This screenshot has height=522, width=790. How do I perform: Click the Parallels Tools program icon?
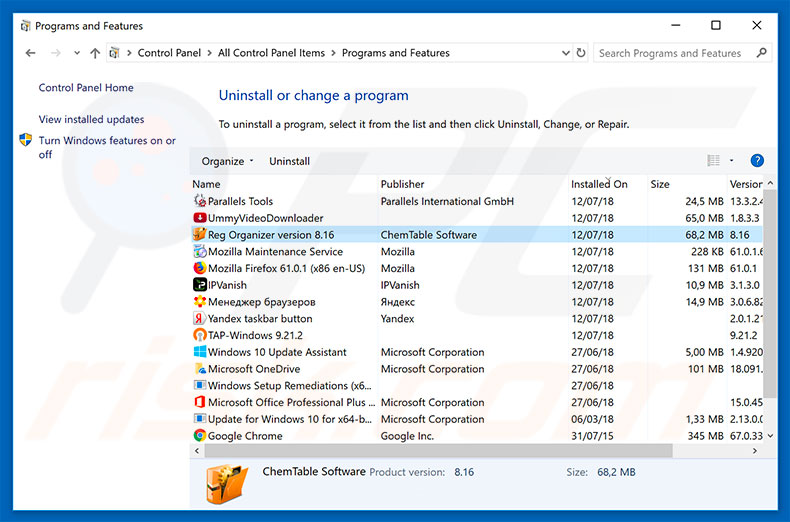click(x=200, y=201)
